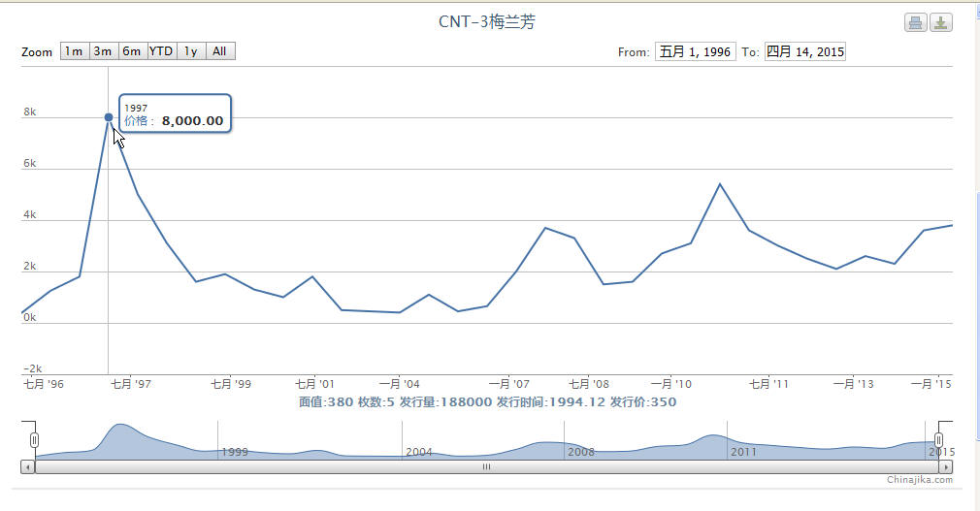
Task: Click the navigator 2004 year label
Action: (419, 452)
